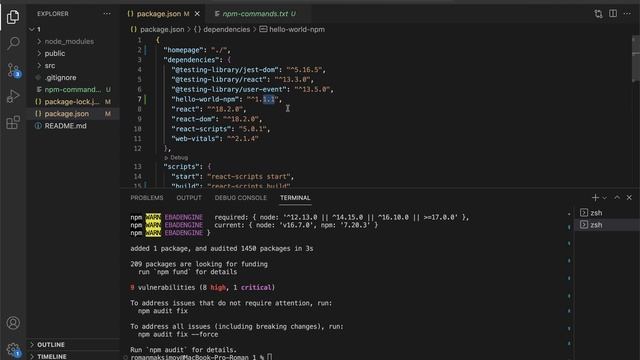Screen dimensions: 640x360
Task: Click hello-world-npm in the breadcrumb
Action: coord(292,29)
